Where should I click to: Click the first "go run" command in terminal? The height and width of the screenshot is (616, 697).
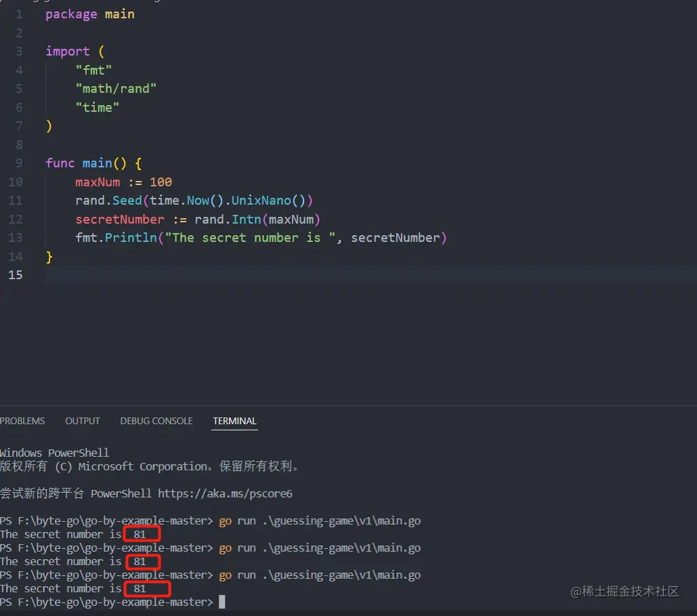click(320, 521)
